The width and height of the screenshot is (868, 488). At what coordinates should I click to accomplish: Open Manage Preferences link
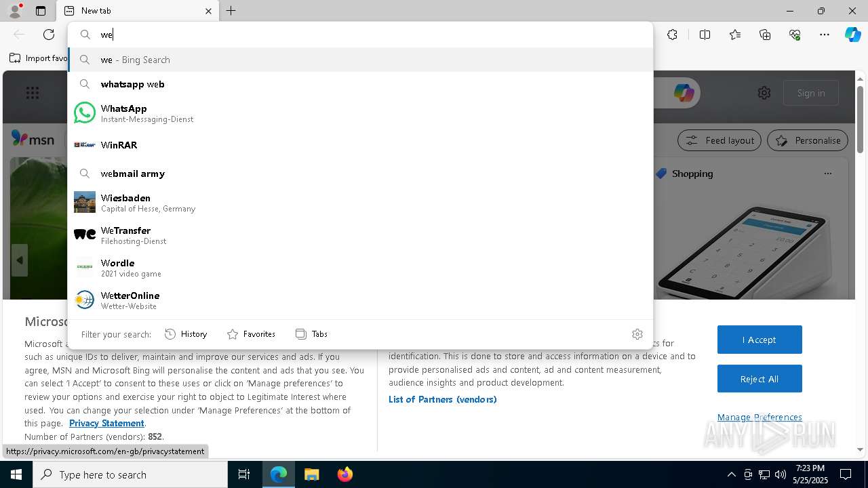tap(759, 417)
